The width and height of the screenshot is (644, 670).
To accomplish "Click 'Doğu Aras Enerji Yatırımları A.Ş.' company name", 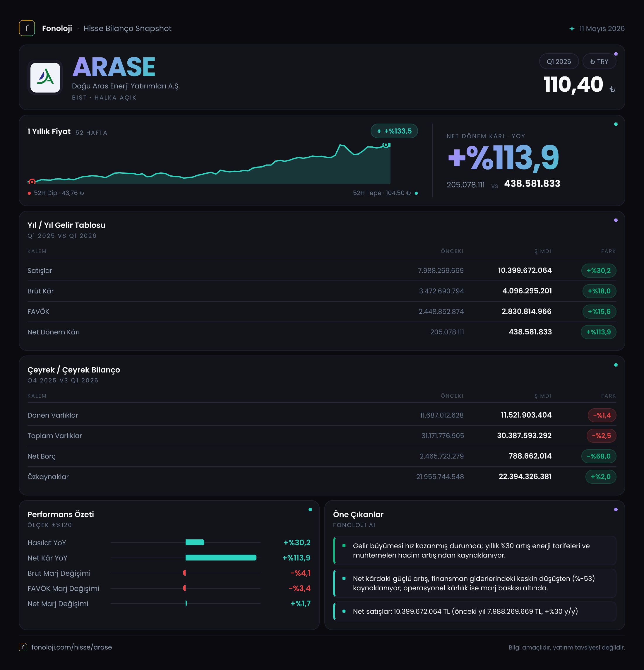I will tap(126, 86).
